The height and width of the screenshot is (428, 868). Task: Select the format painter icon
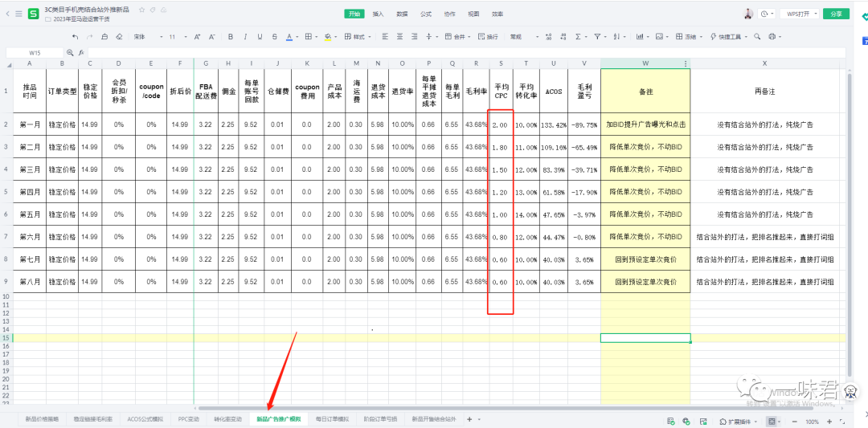(x=104, y=37)
